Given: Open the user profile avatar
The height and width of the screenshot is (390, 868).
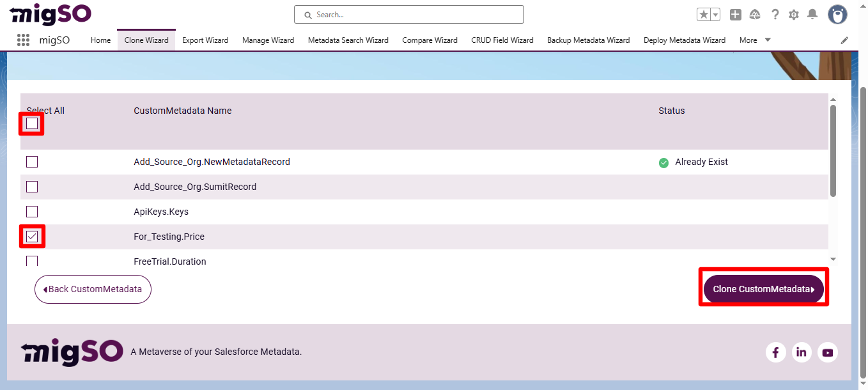Looking at the screenshot, I should click(837, 14).
